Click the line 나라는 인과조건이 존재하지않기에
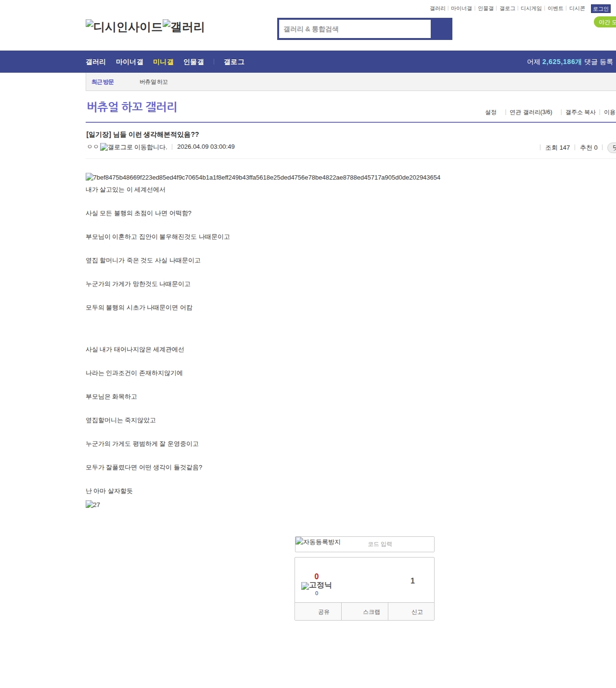This screenshot has height=688, width=616. click(x=134, y=373)
